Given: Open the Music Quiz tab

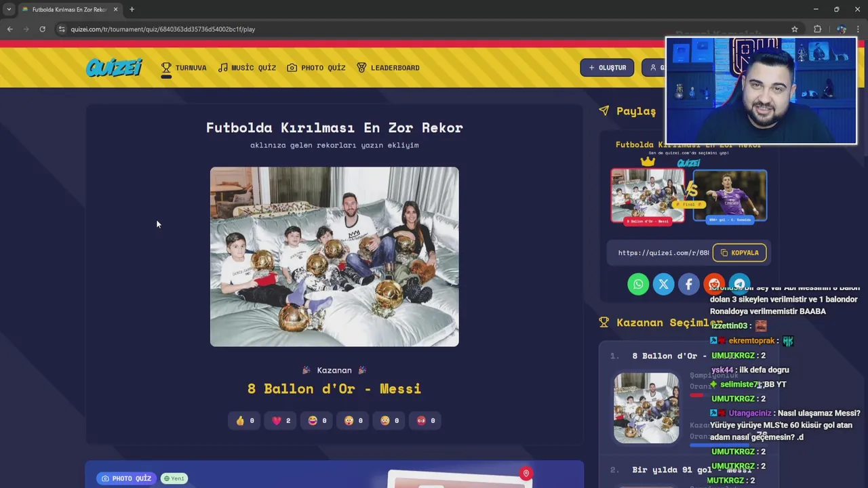Looking at the screenshot, I should (247, 68).
